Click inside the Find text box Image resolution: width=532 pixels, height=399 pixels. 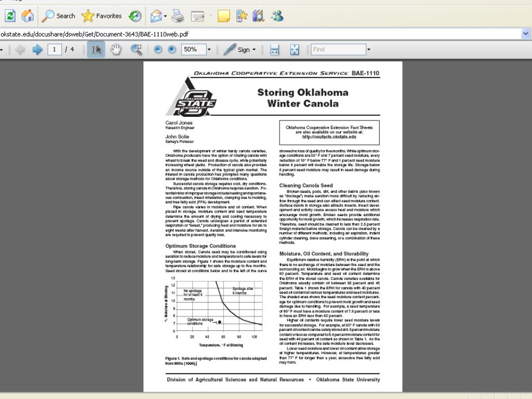(x=339, y=49)
